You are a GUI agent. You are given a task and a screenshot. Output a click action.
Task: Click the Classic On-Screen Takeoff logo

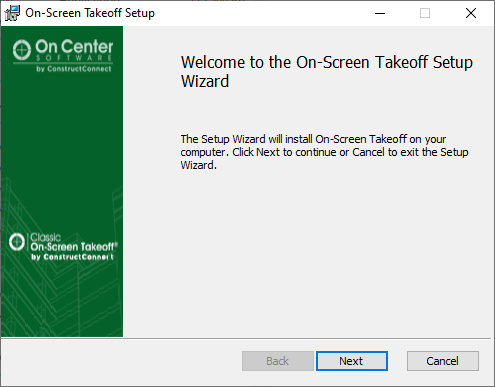coord(63,247)
